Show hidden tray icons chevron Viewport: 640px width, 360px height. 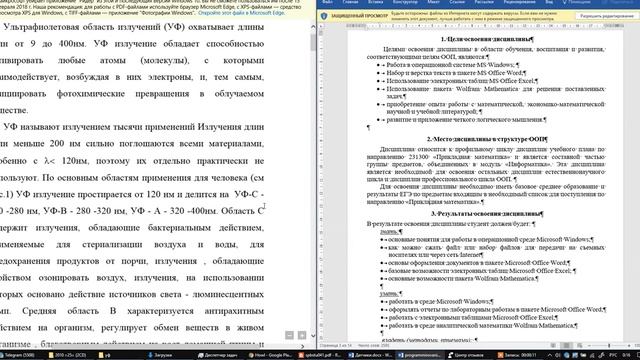point(549,355)
